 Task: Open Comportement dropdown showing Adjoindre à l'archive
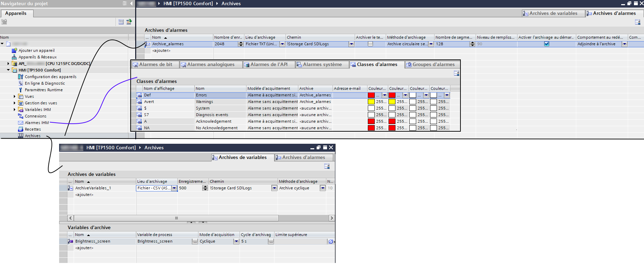[625, 44]
